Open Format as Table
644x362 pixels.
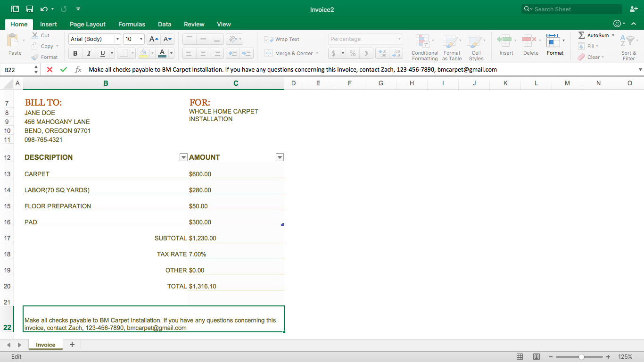pos(452,47)
